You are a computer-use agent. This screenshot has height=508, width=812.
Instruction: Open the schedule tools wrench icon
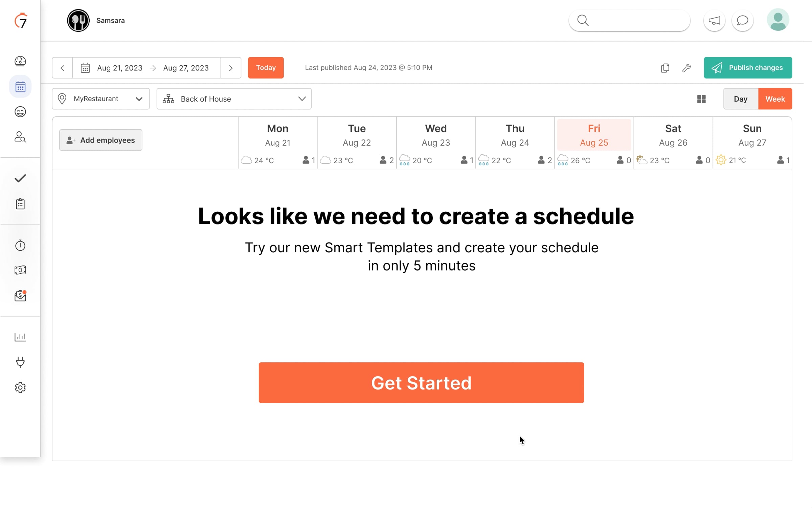click(686, 68)
